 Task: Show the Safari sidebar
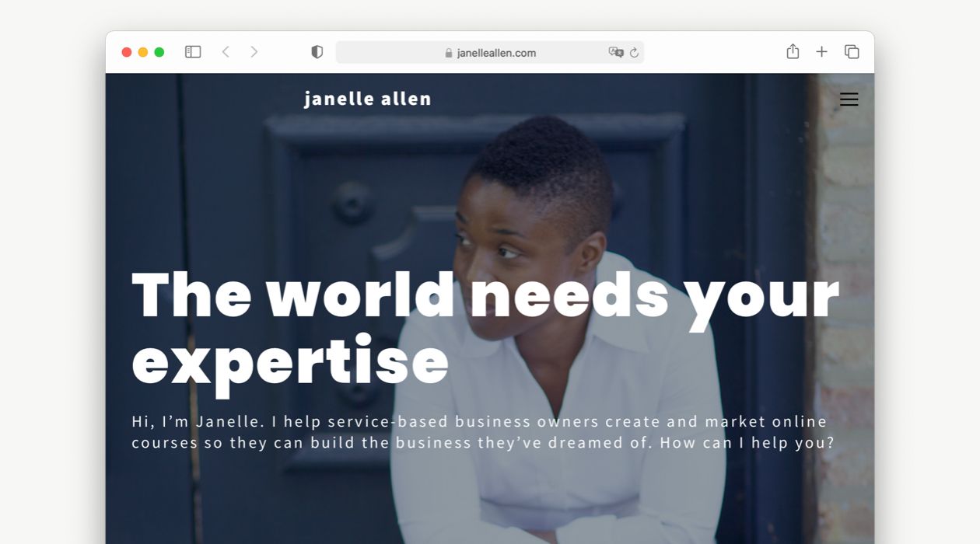click(x=193, y=52)
